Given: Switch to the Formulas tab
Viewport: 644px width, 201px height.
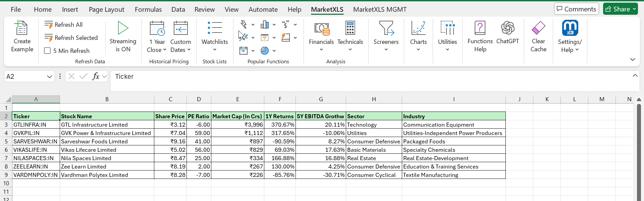Looking at the screenshot, I should 148,9.
